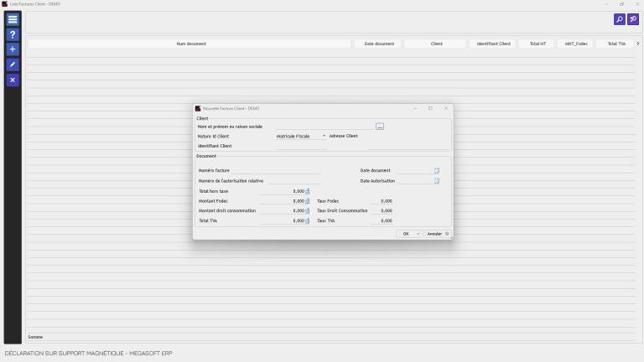Image resolution: width=644 pixels, height=362 pixels.
Task: Open the client lookup ellipsis button
Action: coord(380,127)
